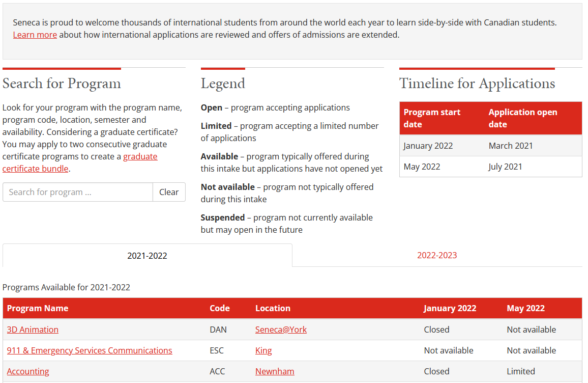The height and width of the screenshot is (383, 588).
Task: Open the 3D Animation program page
Action: (x=33, y=330)
